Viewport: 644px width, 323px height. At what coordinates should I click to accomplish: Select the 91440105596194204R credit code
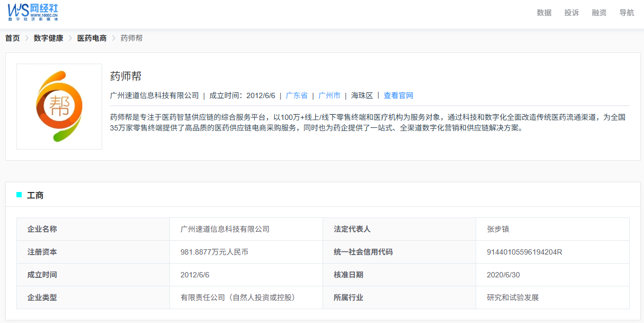pos(524,252)
